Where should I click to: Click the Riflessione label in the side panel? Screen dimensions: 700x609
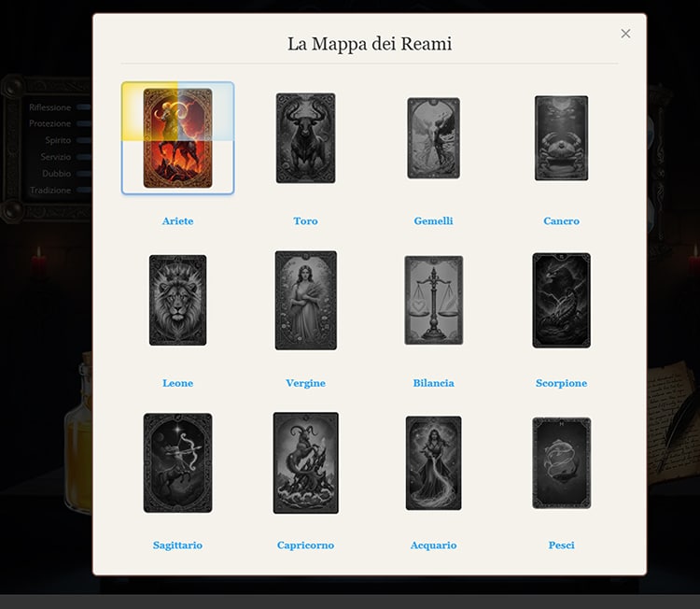(49, 107)
